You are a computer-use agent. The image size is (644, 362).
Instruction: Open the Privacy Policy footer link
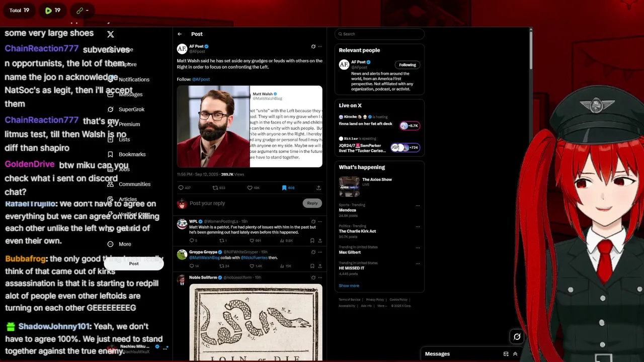[x=375, y=300]
